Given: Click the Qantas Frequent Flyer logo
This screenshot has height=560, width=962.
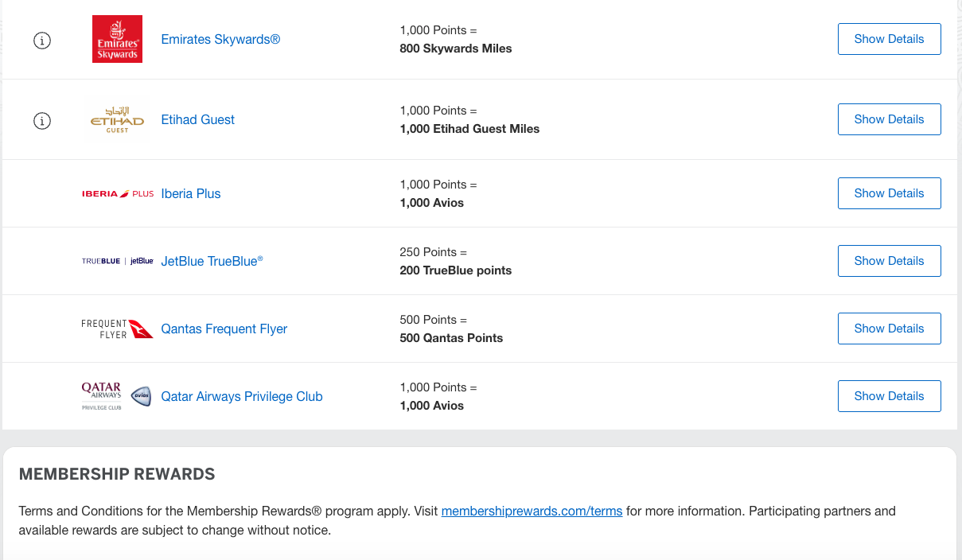Looking at the screenshot, I should pyautogui.click(x=118, y=329).
